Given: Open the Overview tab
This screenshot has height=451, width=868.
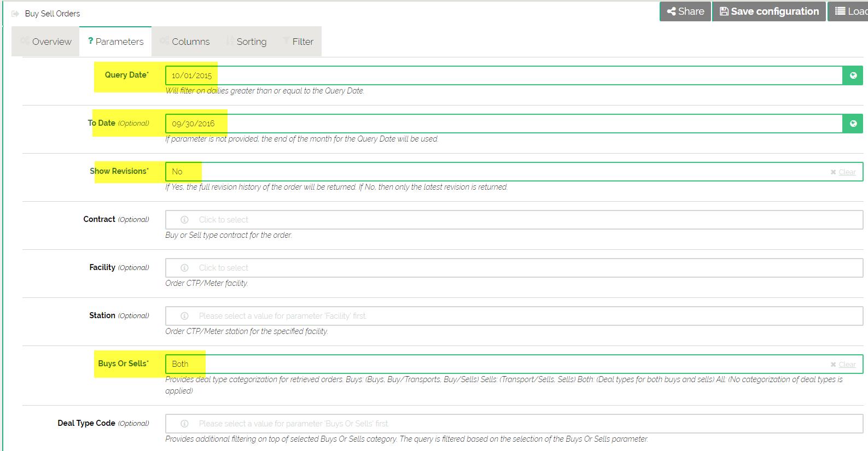Looking at the screenshot, I should tap(46, 42).
